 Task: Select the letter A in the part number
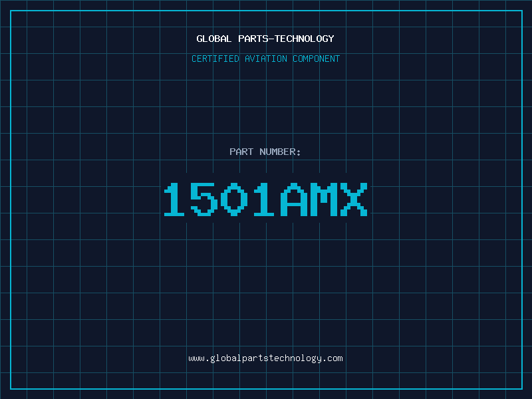click(x=293, y=199)
